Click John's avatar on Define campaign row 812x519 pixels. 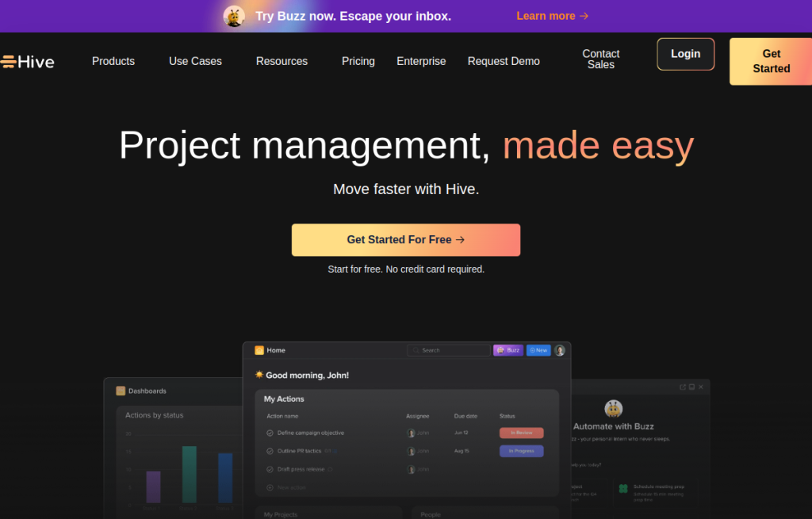[x=412, y=433]
